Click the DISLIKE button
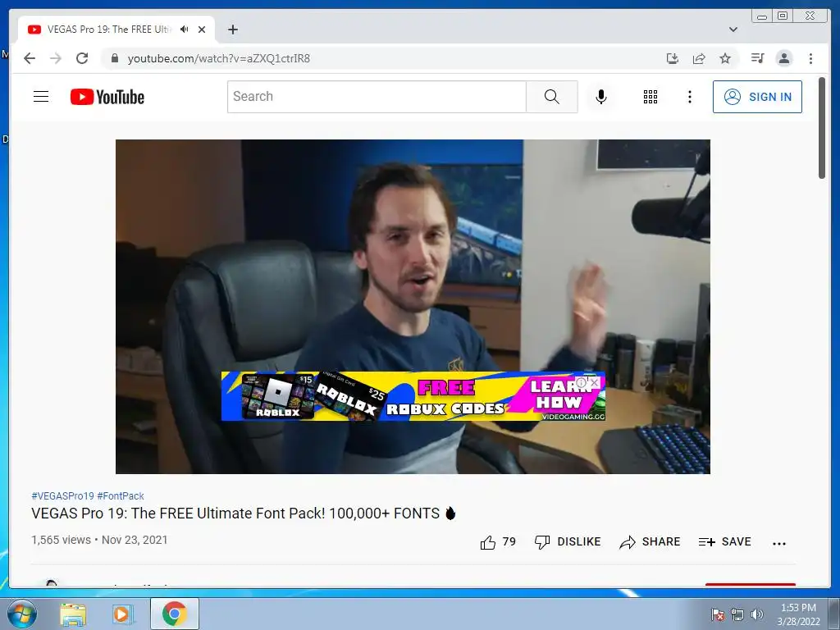 pos(568,542)
